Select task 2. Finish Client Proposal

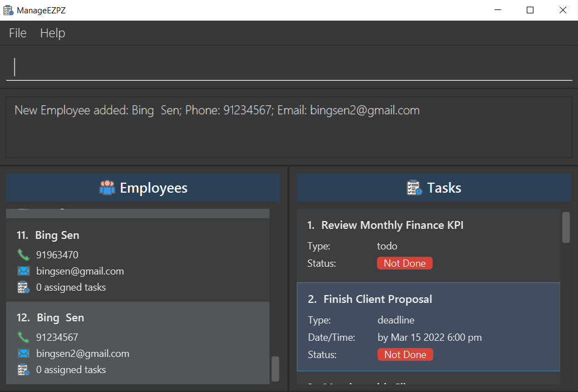[428, 327]
